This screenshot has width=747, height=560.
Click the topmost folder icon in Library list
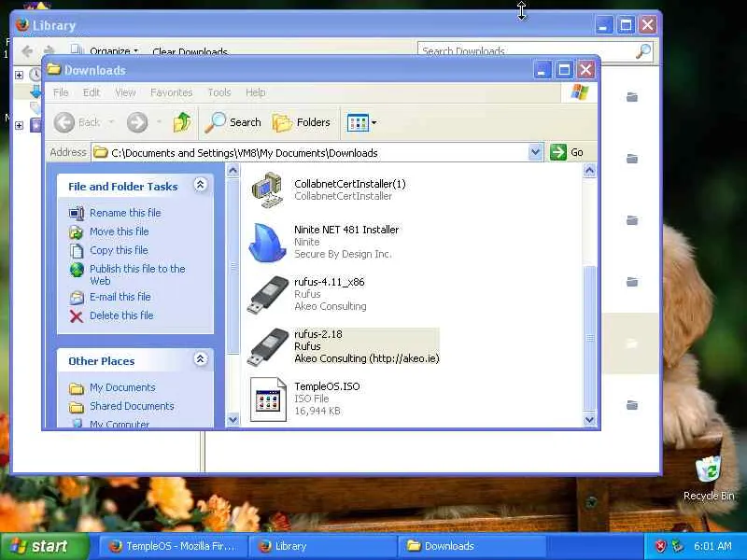(x=632, y=97)
